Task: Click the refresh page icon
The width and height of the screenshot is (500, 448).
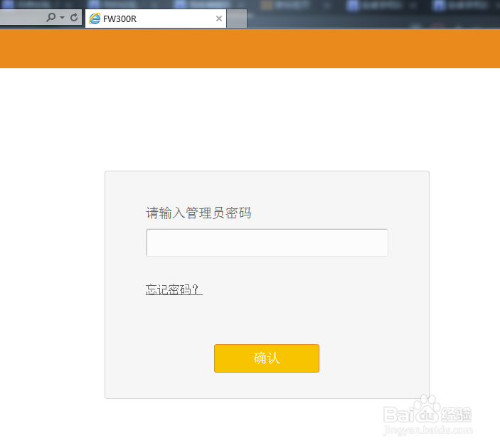Action: coord(74,17)
